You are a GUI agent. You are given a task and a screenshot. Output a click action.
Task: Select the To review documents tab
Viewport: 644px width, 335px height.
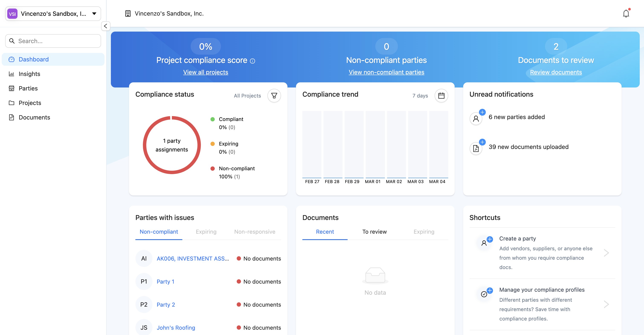374,232
